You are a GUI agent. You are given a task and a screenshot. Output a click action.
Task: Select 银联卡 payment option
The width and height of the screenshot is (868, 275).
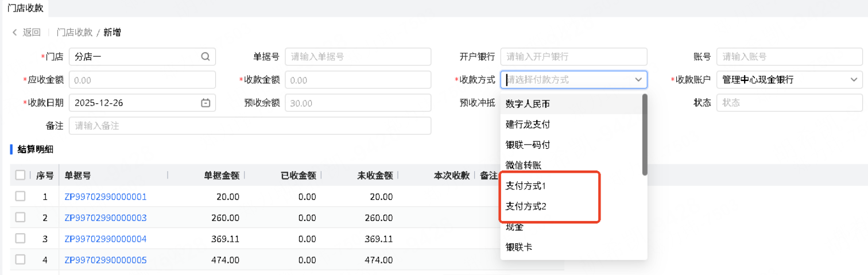point(519,247)
